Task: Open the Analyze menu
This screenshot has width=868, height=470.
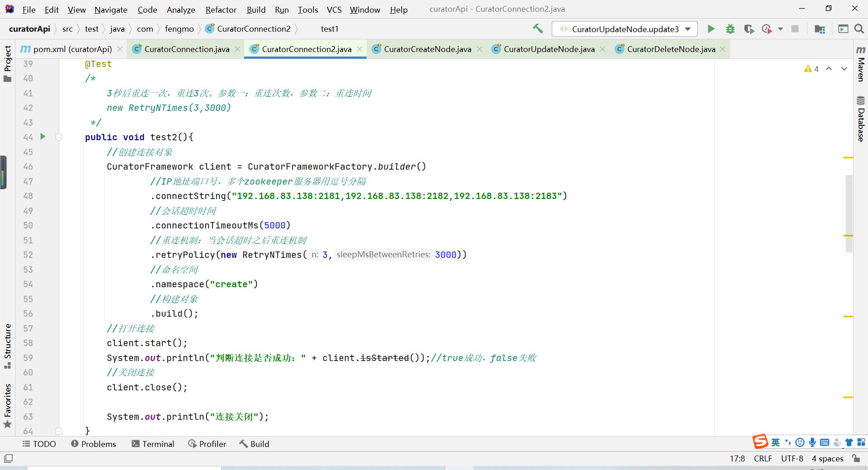Action: tap(181, 9)
